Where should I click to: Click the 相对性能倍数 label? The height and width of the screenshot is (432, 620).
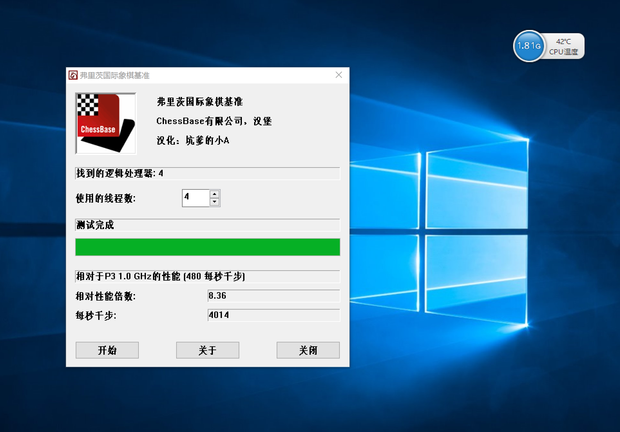[x=106, y=296]
